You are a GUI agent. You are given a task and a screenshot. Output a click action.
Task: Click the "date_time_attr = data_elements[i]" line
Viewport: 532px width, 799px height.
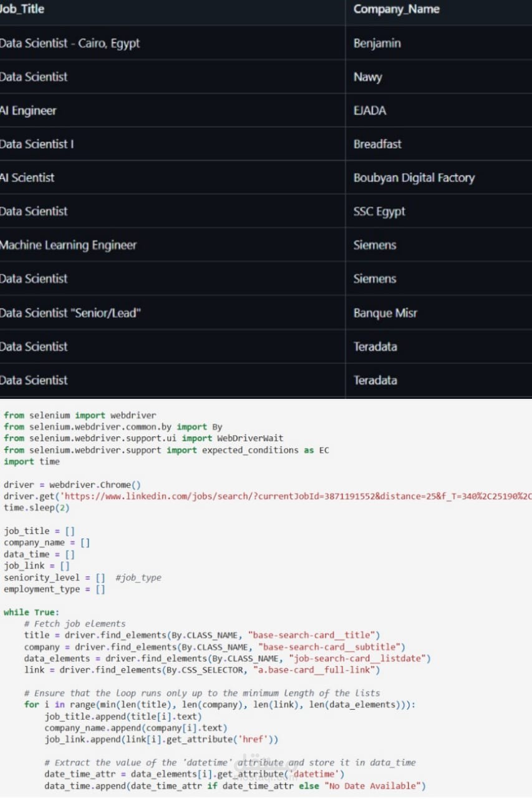194,774
